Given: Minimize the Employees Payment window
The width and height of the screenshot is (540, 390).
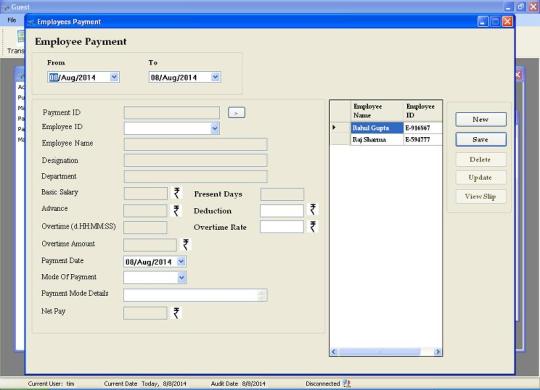Looking at the screenshot, I should pos(483,22).
